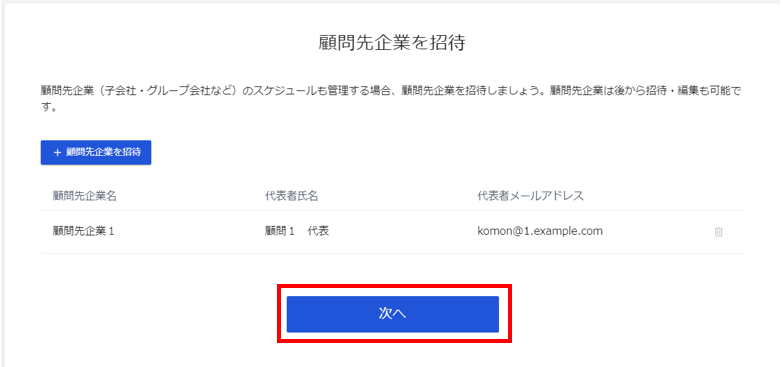This screenshot has width=783, height=367.
Task: Delete 顧問先企業1 using the trash icon
Action: click(718, 232)
